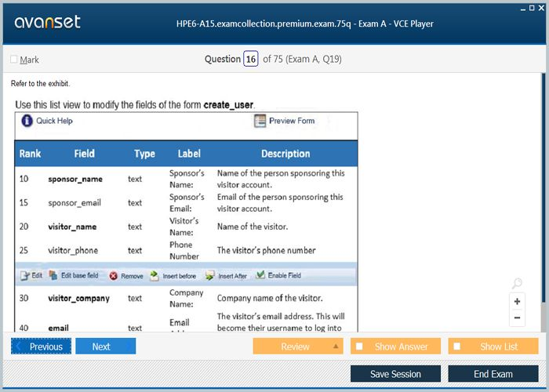Toggle the Show Answer checkbox
The image size is (549, 392).
(x=360, y=347)
